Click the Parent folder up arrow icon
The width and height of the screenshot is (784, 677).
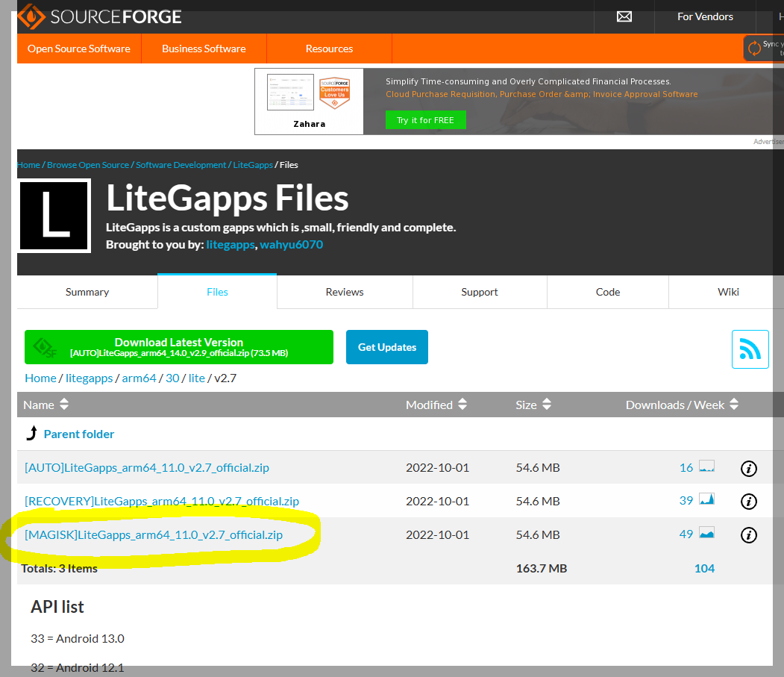click(x=31, y=434)
